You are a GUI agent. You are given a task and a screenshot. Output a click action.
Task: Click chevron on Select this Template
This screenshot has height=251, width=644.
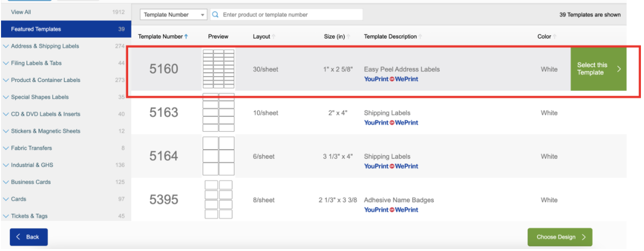click(x=619, y=69)
